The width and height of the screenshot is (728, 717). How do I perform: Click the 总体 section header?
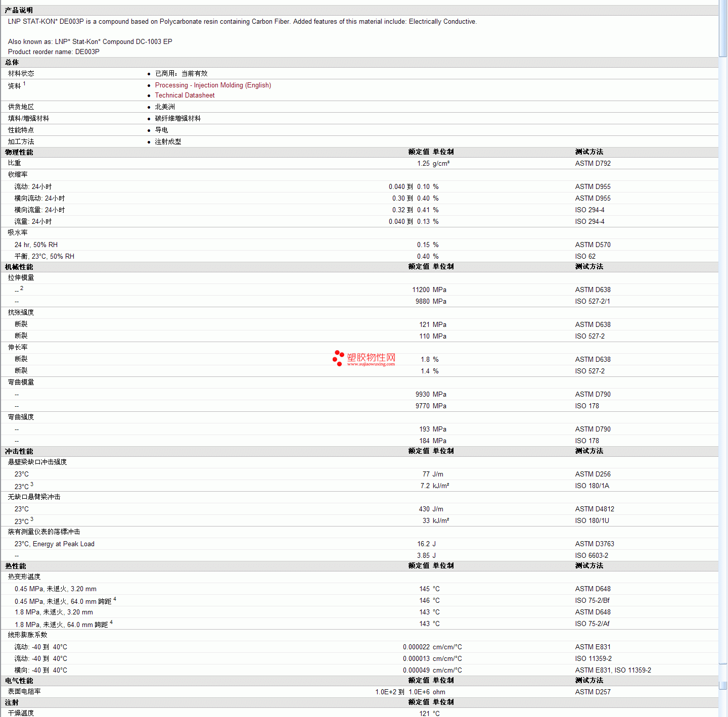(x=12, y=63)
